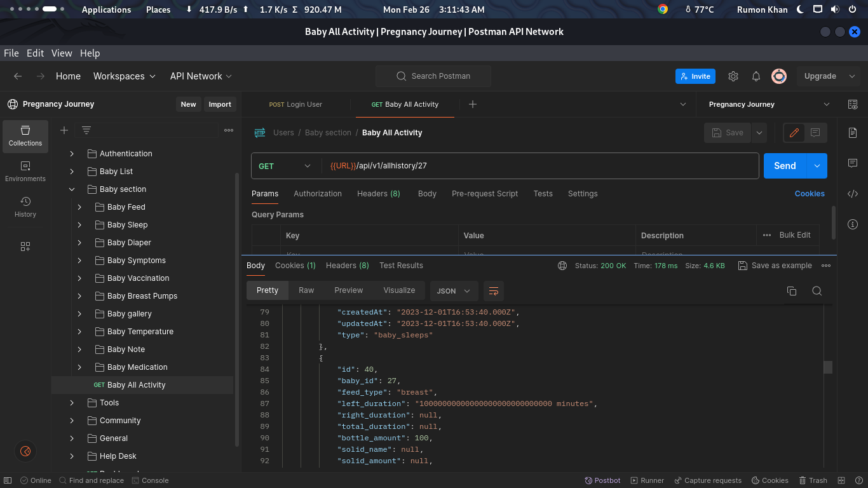
Task: Open Postman settings gear icon
Action: tap(733, 76)
